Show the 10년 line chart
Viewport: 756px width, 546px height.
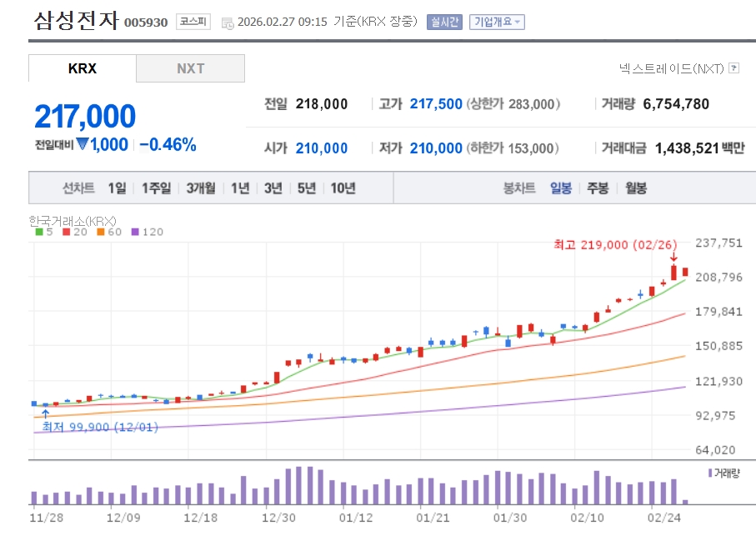tap(343, 188)
